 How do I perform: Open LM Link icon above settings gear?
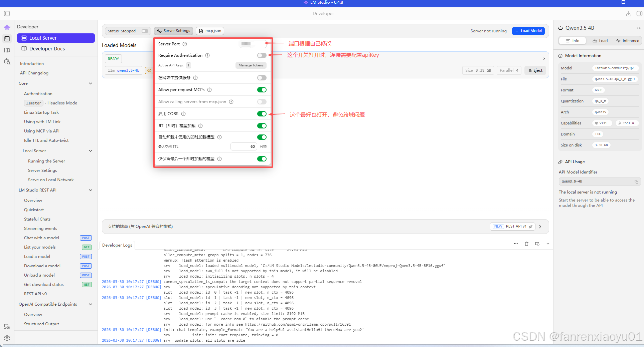pyautogui.click(x=7, y=326)
